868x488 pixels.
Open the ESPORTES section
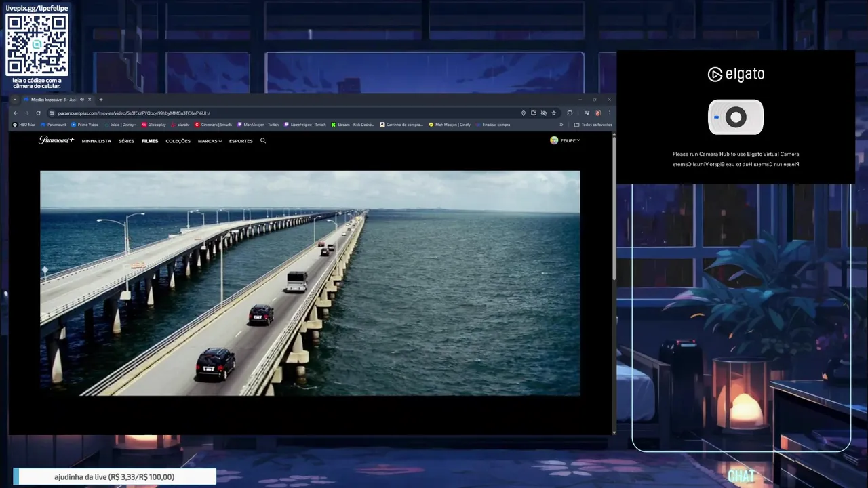point(241,141)
